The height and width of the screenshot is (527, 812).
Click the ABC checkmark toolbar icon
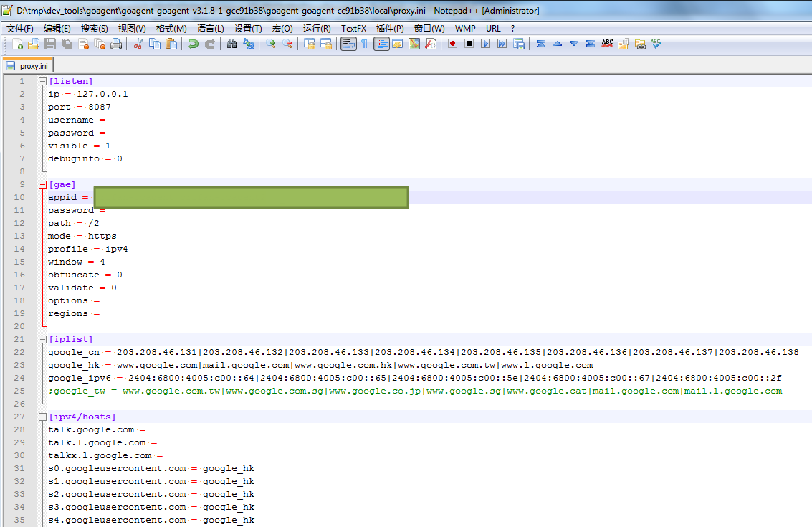(x=656, y=44)
